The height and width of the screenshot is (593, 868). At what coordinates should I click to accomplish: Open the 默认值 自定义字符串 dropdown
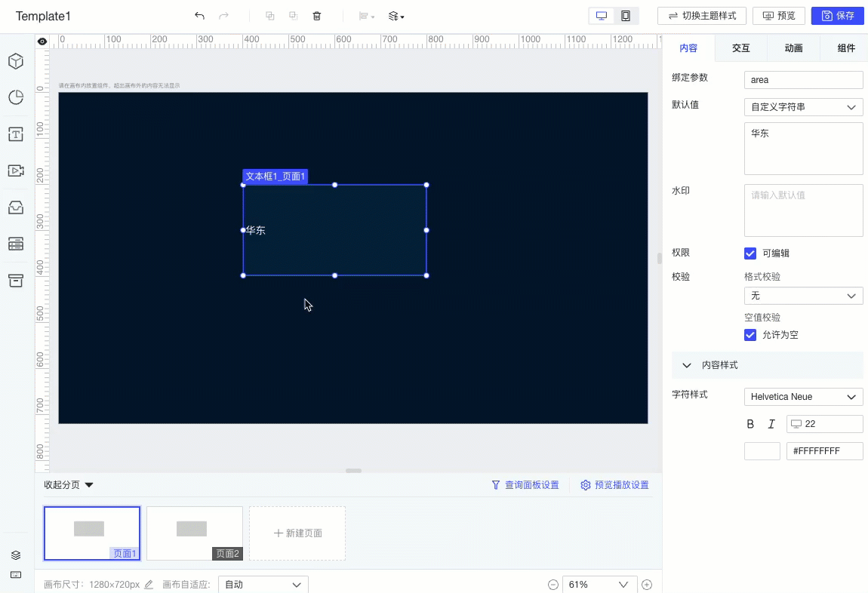click(x=803, y=107)
